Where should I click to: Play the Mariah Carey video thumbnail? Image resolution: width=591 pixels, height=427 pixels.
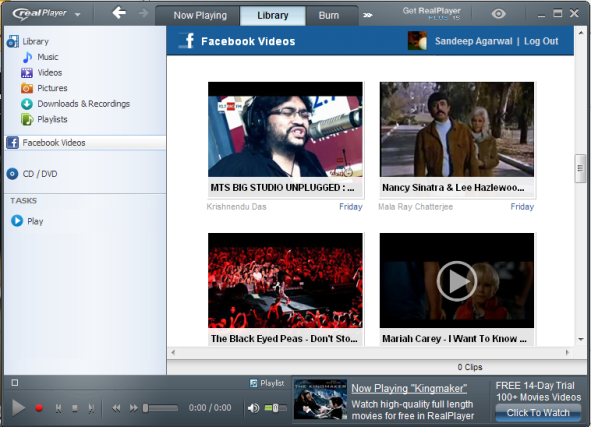click(x=457, y=280)
